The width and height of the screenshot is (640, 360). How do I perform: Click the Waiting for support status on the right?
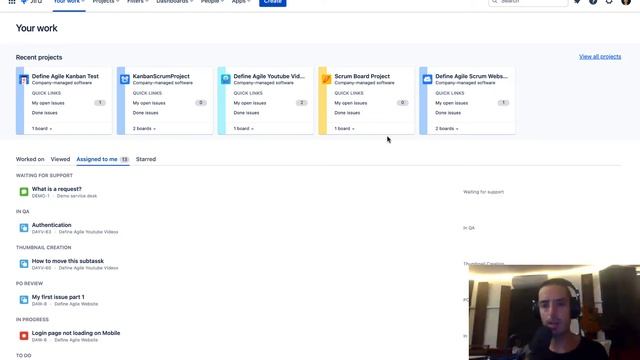point(483,192)
